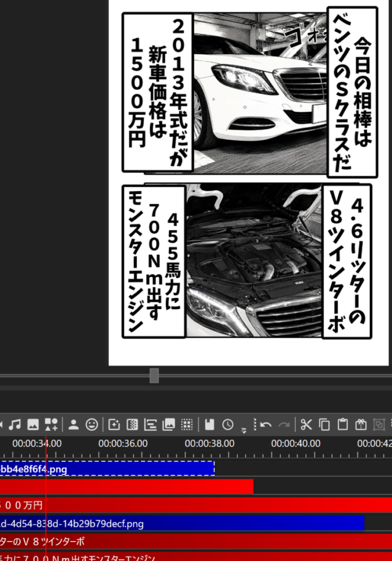Click the horizontal bars align toolbar icon

coord(150,425)
